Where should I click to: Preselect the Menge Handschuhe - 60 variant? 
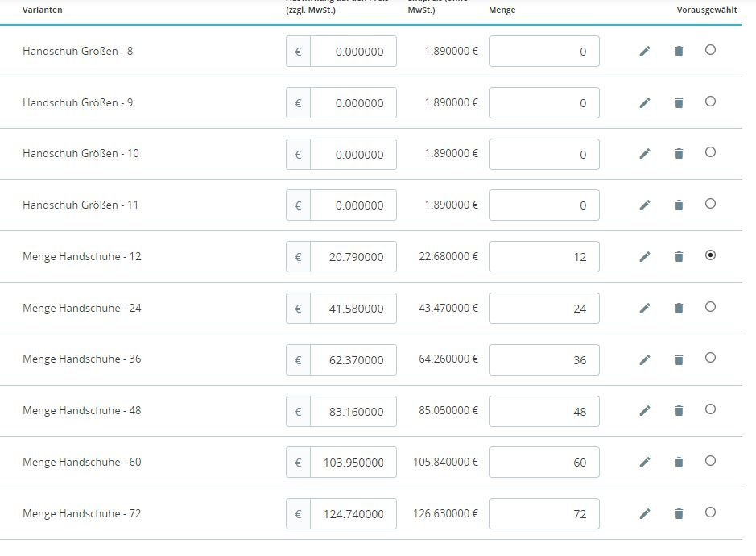click(710, 461)
